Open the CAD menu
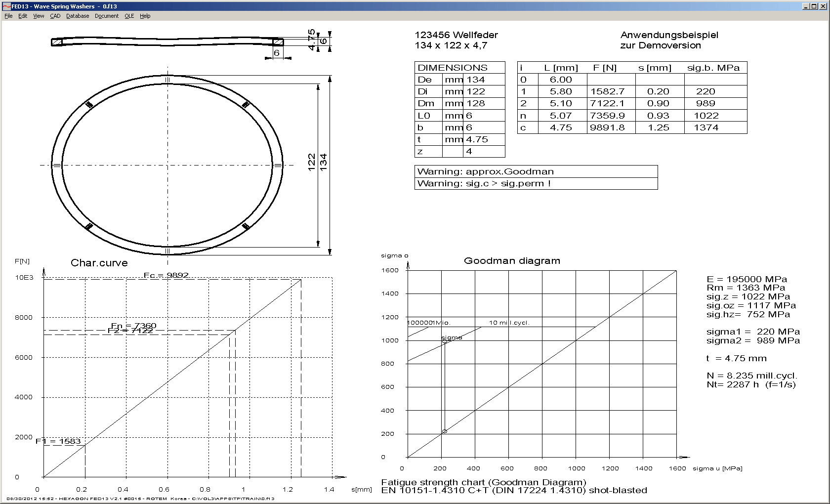Viewport: 830px width, 504px height. tap(55, 16)
